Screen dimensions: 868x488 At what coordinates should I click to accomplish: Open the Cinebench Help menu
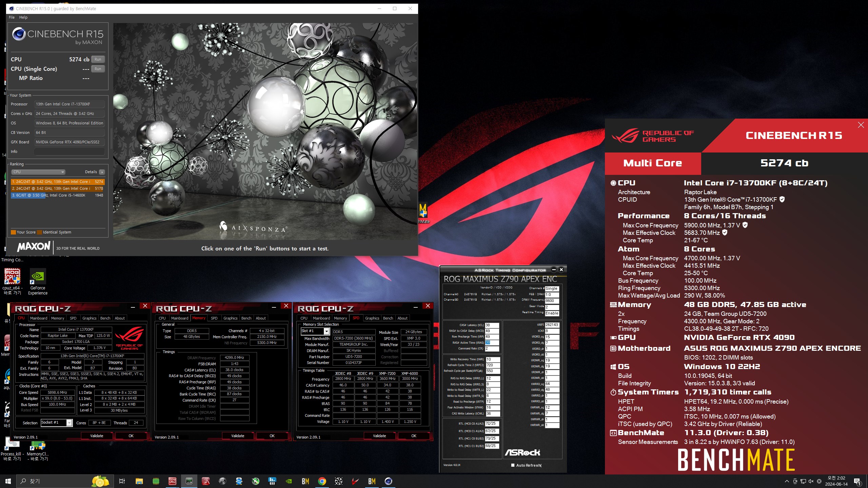[23, 17]
